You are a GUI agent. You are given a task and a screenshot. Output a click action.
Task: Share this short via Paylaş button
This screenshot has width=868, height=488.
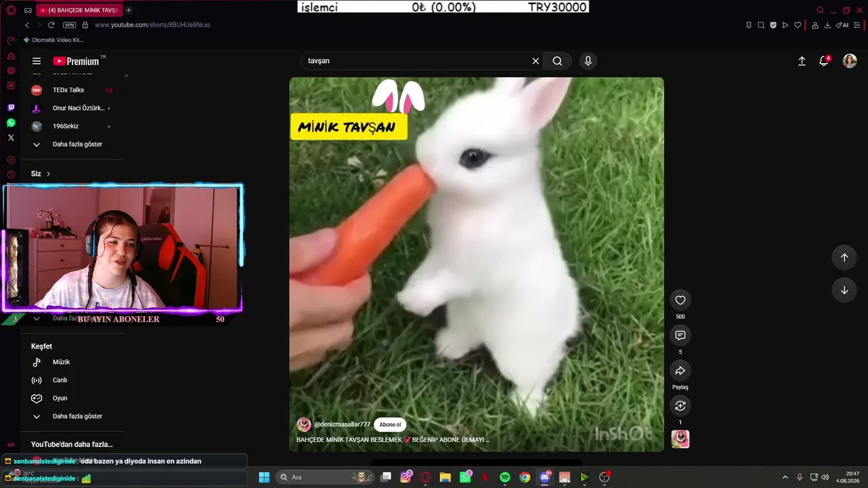coord(680,371)
